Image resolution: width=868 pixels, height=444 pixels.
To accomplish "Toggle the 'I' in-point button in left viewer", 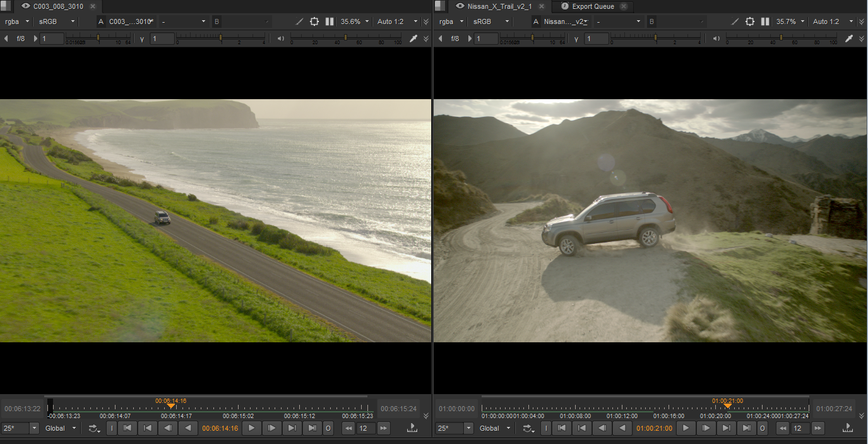I will click(x=112, y=428).
